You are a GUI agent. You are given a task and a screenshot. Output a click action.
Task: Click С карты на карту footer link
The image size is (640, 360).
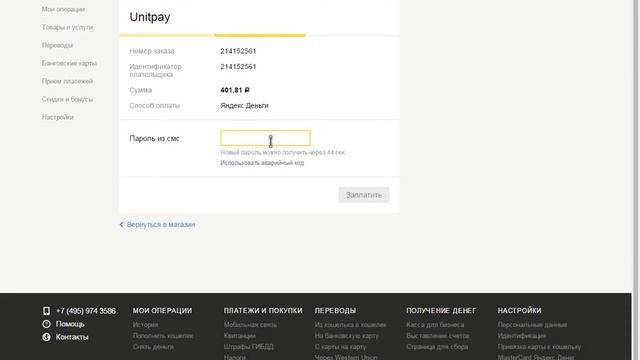340,347
